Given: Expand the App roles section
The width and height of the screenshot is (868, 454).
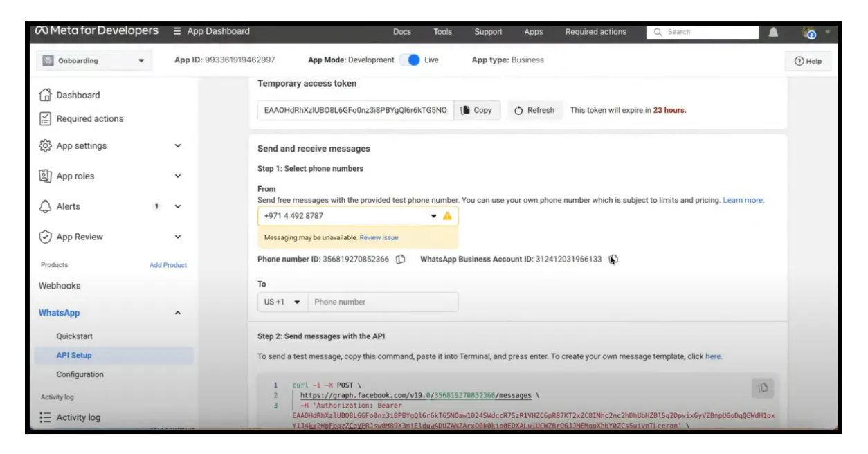Looking at the screenshot, I should (x=178, y=176).
